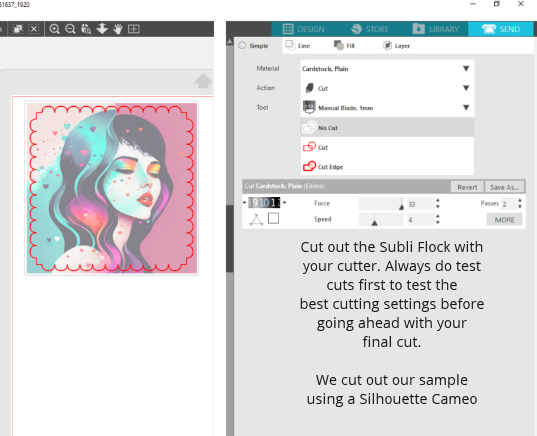Toggle the square checkbox below blade setting
This screenshot has width=537, height=436.
click(273, 218)
